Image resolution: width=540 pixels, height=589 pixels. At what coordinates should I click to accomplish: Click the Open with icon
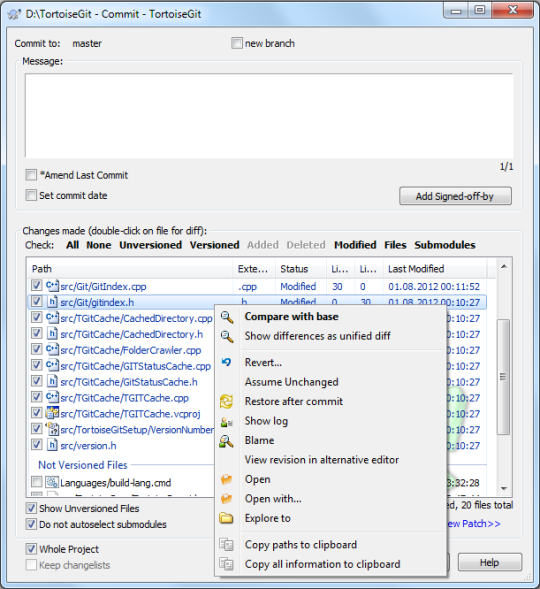click(x=226, y=499)
